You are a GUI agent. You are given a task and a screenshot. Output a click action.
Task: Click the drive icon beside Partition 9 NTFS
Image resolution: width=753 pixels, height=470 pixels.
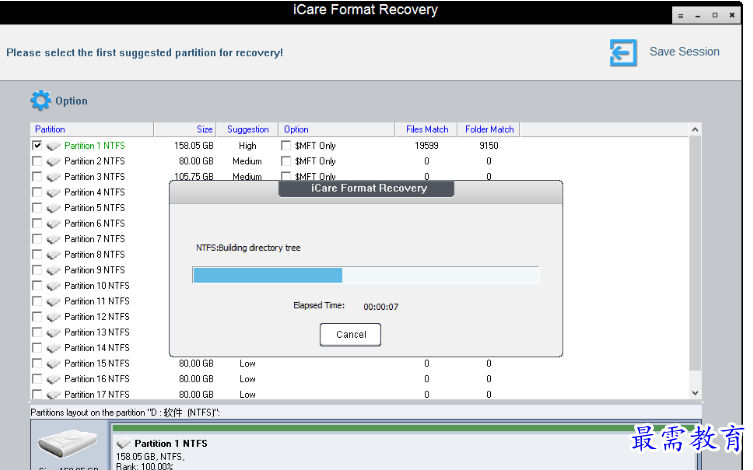pos(53,270)
